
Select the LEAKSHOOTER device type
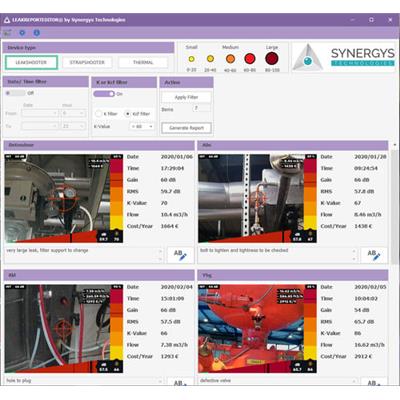pos(31,62)
